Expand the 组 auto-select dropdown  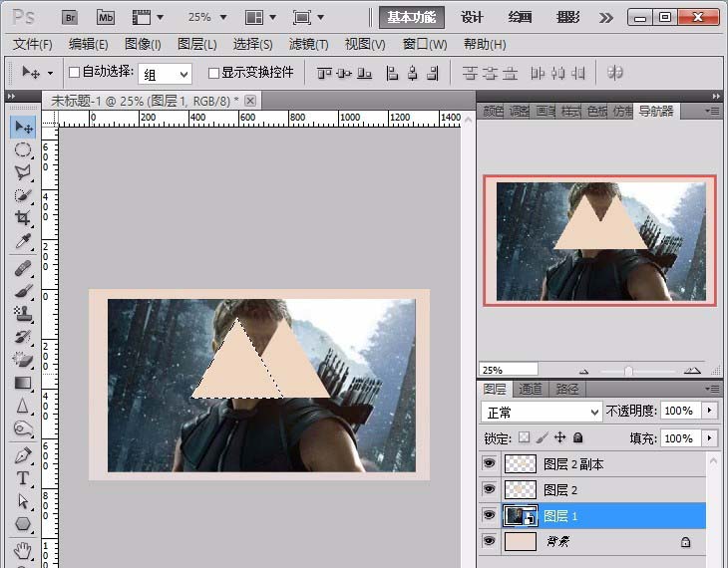click(165, 74)
